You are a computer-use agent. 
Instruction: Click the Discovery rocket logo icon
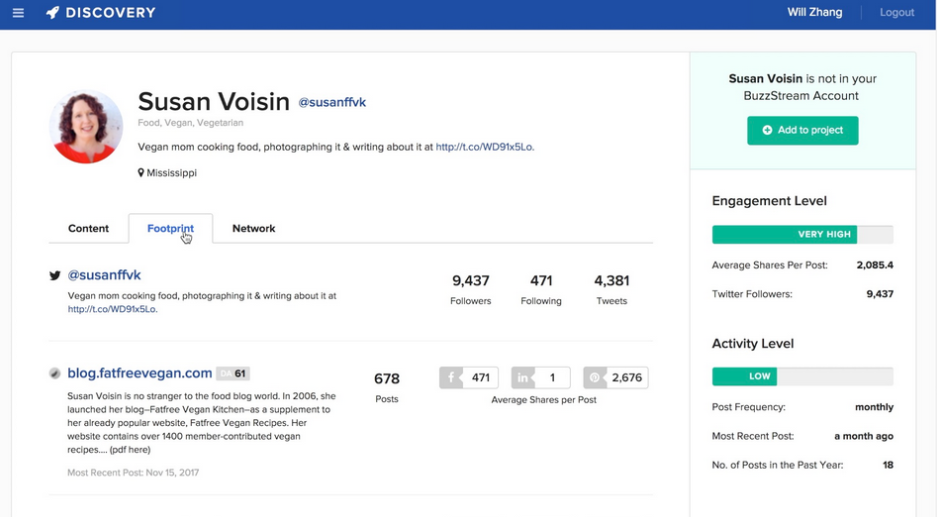(53, 13)
